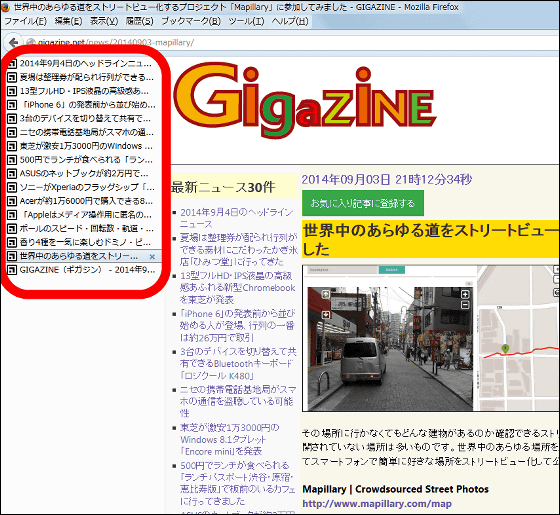
Task: Click the GIGAZINE logo image
Action: tap(305, 100)
